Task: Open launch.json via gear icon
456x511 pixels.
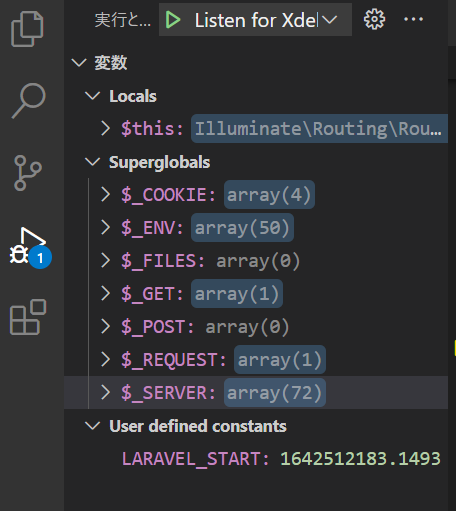Action: tap(374, 19)
